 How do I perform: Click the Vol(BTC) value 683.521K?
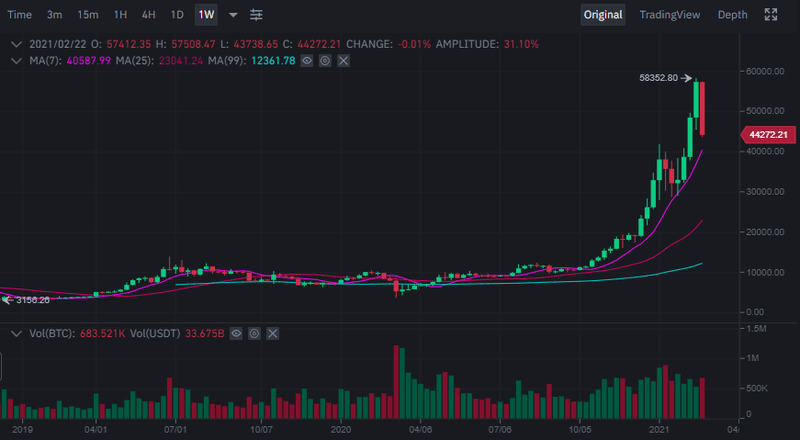103,334
